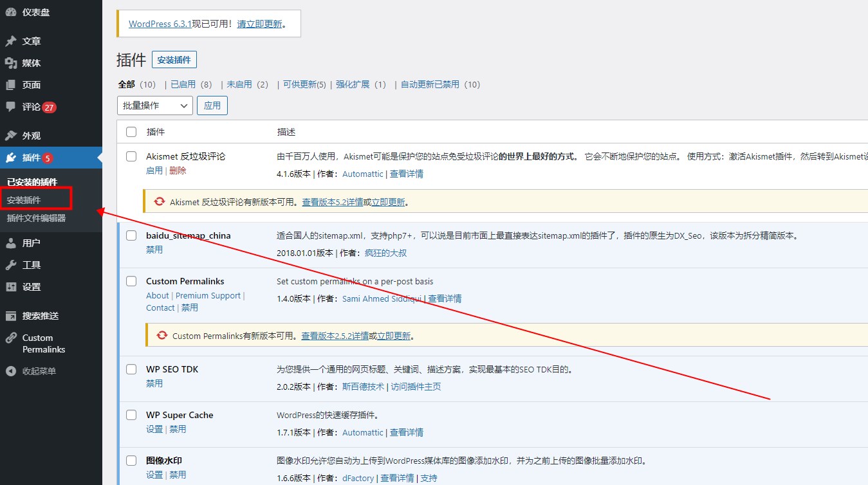Filter plugins by 已启用 (8)
The image size is (868, 485).
pyautogui.click(x=191, y=84)
